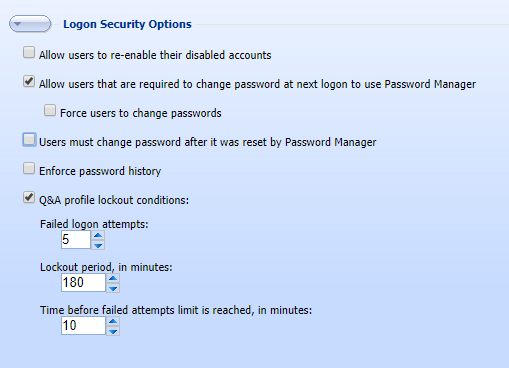Click the Failed logon attempts label
This screenshot has width=509, height=368.
pos(94,224)
